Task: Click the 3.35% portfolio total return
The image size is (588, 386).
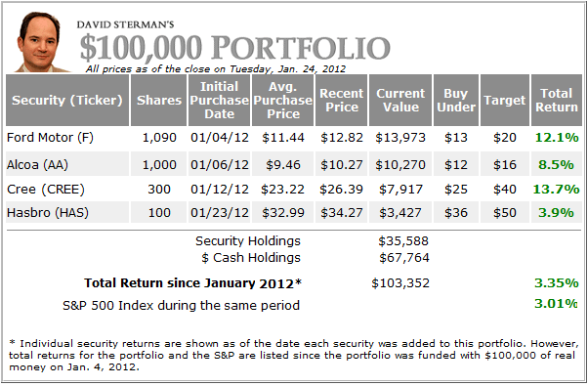Action: [557, 282]
